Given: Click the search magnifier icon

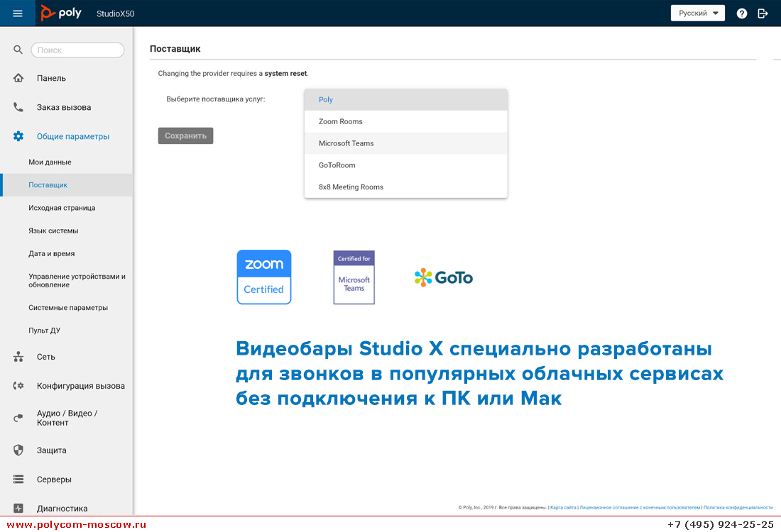Looking at the screenshot, I should click(18, 50).
